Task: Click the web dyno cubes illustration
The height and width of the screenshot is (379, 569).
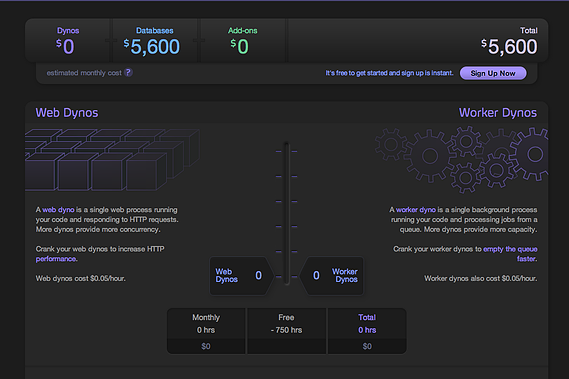Action: 112,160
